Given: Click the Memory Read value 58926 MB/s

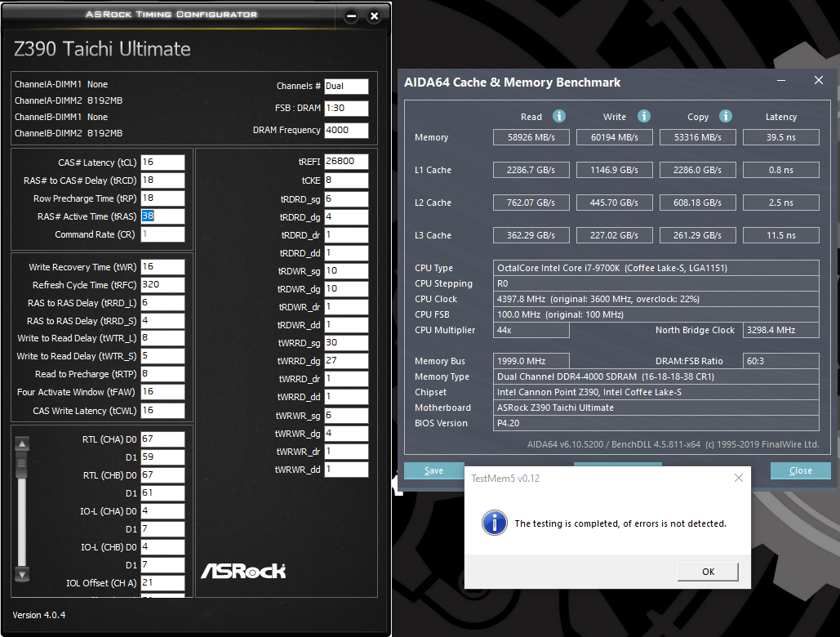Looking at the screenshot, I should (531, 137).
